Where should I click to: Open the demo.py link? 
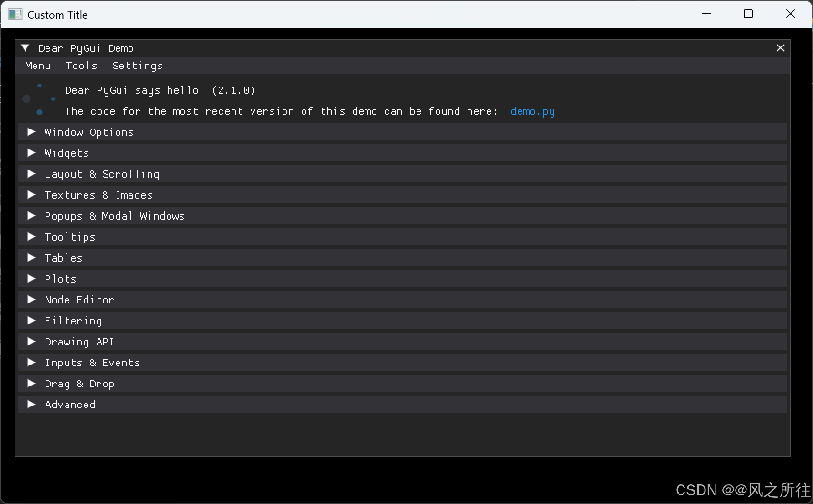pyautogui.click(x=532, y=111)
